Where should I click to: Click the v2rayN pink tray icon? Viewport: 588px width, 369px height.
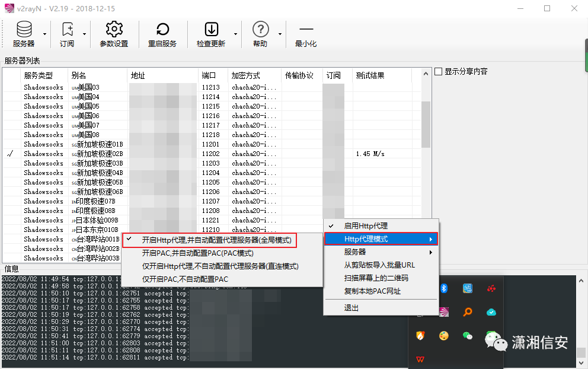click(444, 312)
